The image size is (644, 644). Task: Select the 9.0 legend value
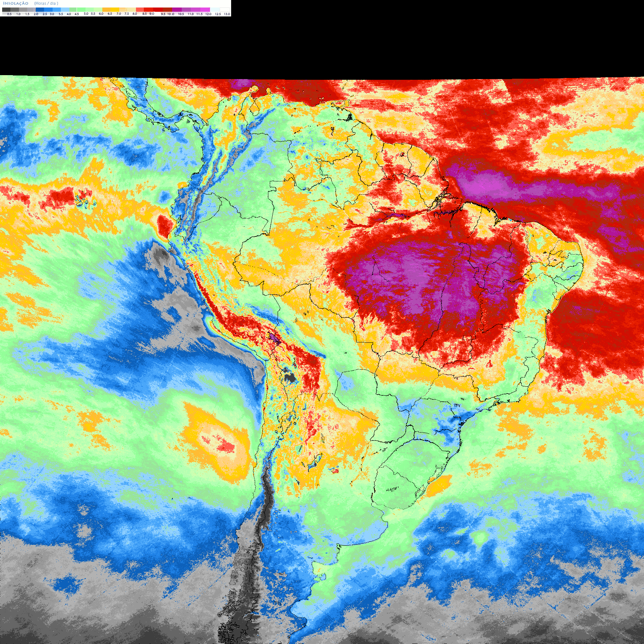point(152,14)
